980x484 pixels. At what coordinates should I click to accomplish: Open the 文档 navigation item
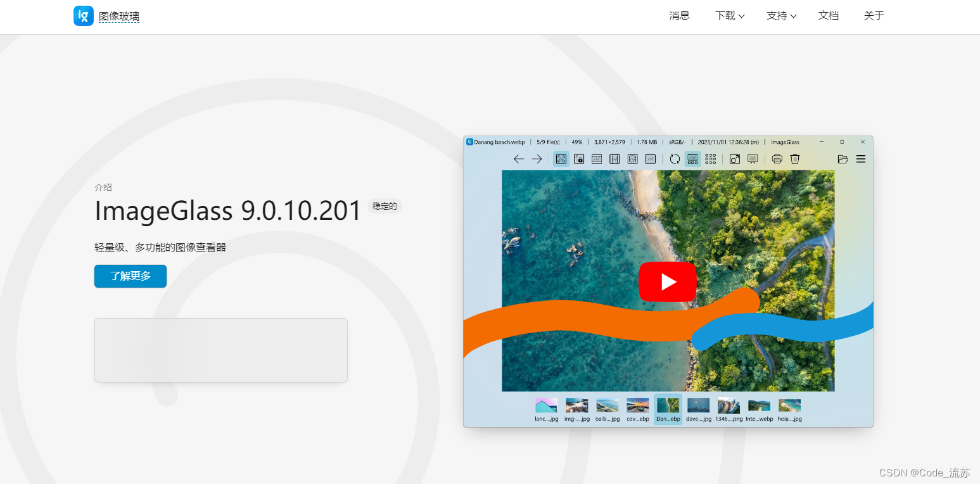click(829, 16)
